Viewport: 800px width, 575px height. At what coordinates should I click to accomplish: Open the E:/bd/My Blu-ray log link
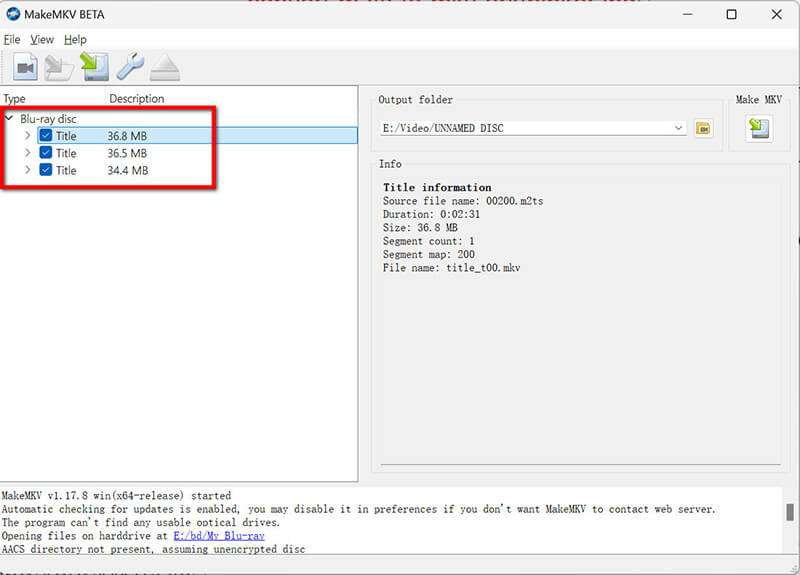pos(219,536)
